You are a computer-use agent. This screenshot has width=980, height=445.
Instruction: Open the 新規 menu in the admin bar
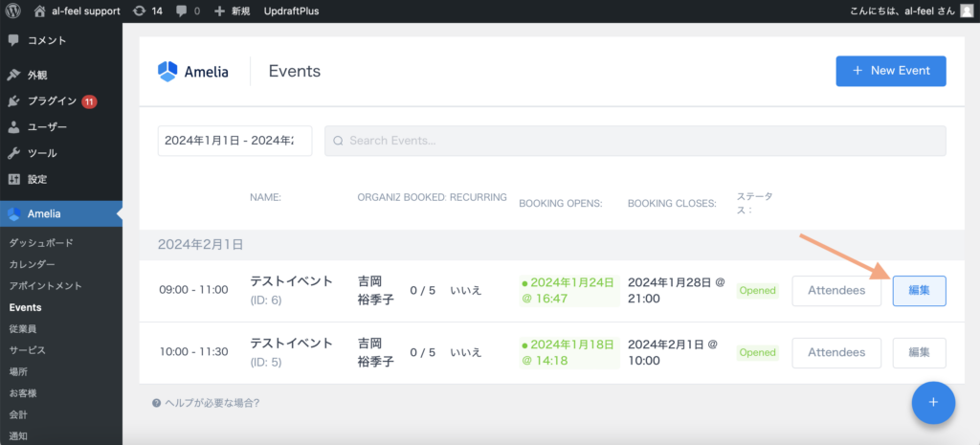click(x=233, y=11)
